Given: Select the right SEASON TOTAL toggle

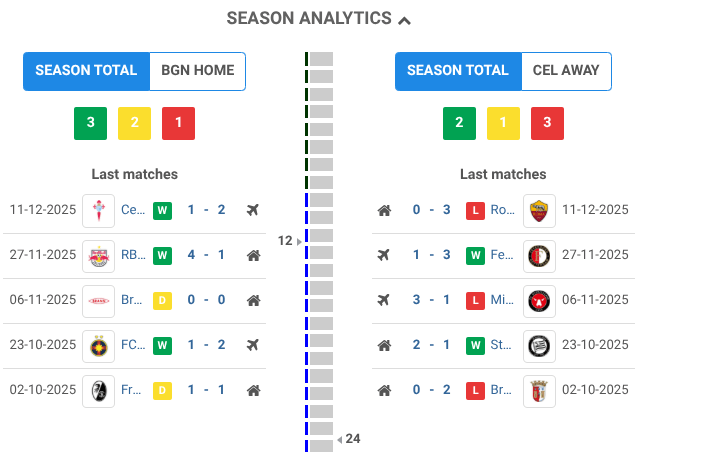Looking at the screenshot, I should point(458,71).
